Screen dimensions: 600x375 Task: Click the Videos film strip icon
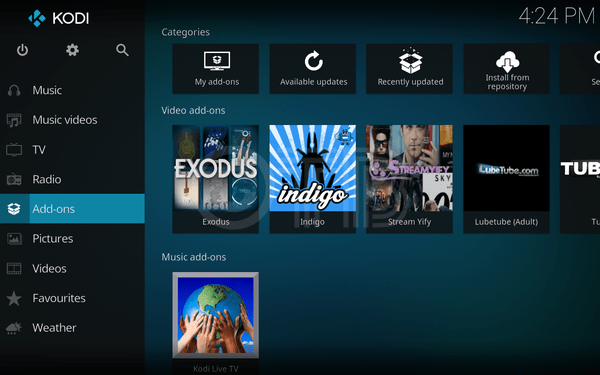(x=14, y=268)
